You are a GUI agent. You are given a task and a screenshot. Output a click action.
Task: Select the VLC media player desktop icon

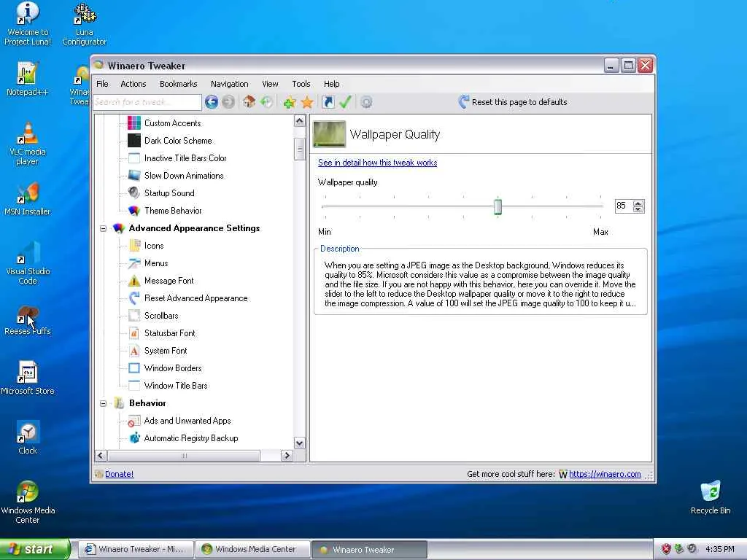click(28, 144)
